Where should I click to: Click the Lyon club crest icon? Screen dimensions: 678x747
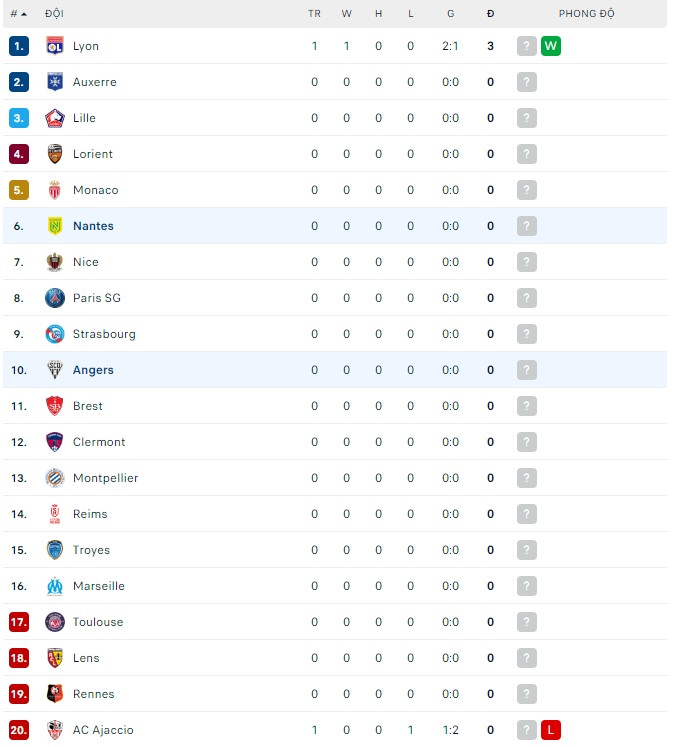pos(55,46)
